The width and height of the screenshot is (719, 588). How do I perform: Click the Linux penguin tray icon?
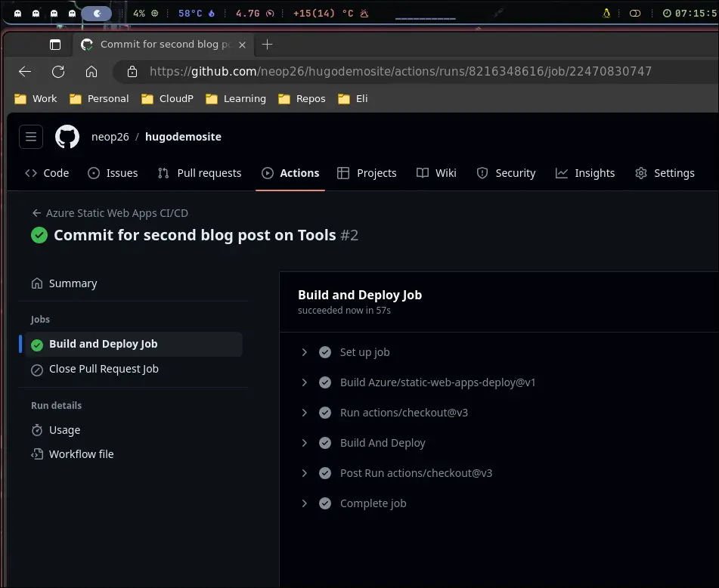tap(606, 14)
